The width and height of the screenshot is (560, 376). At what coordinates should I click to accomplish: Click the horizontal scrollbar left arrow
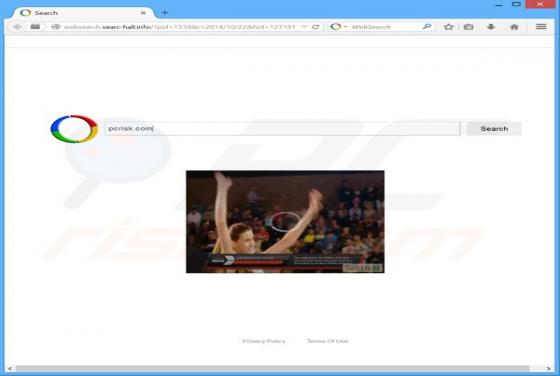coord(10,369)
